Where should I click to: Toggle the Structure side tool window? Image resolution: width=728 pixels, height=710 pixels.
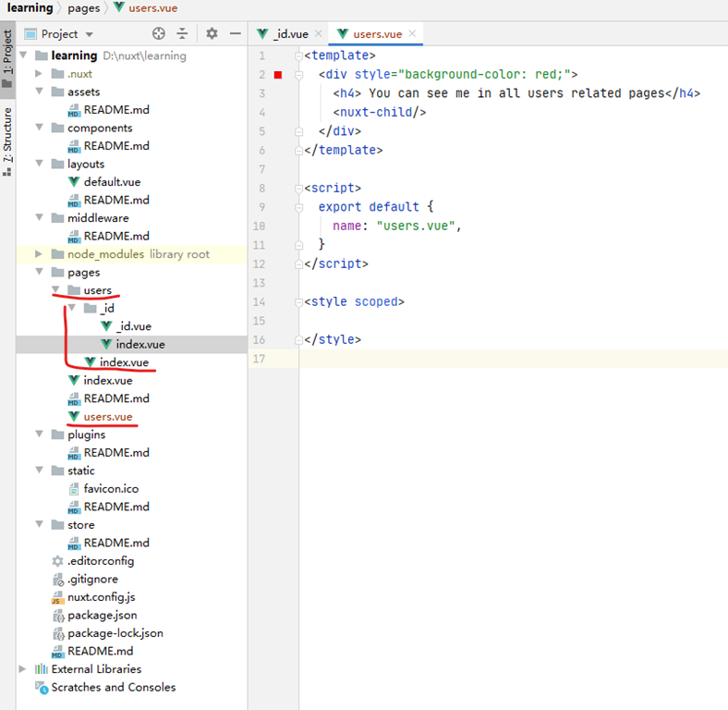tap(7, 141)
